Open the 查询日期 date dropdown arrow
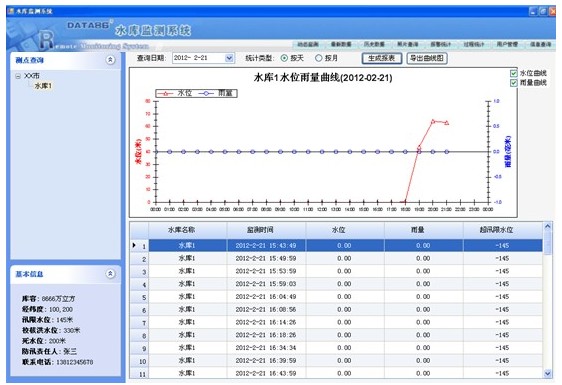This screenshot has height=385, width=562. click(x=229, y=58)
